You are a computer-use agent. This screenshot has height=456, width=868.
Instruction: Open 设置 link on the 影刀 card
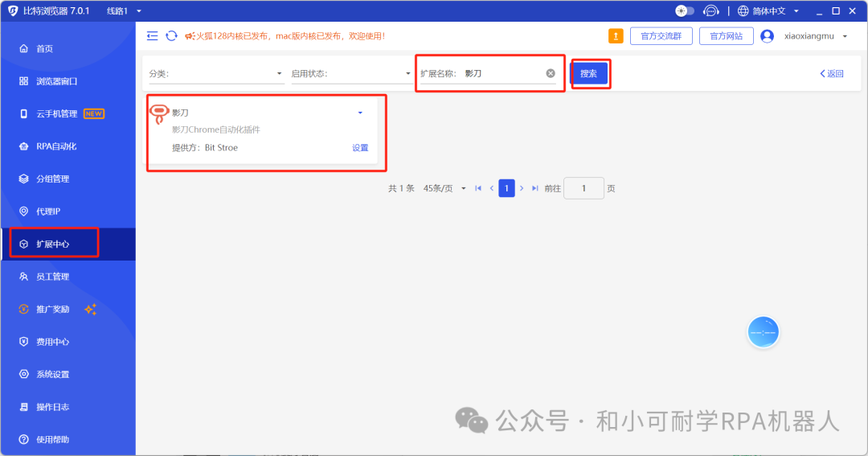[360, 148]
